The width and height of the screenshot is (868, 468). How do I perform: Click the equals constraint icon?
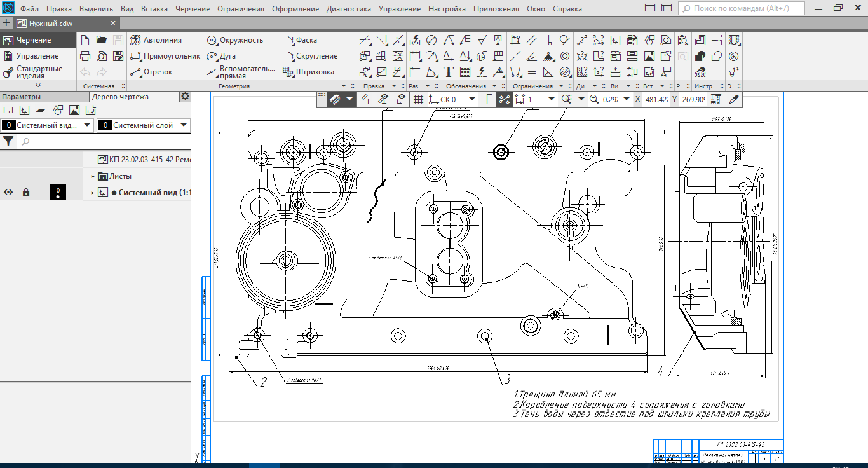click(x=532, y=72)
